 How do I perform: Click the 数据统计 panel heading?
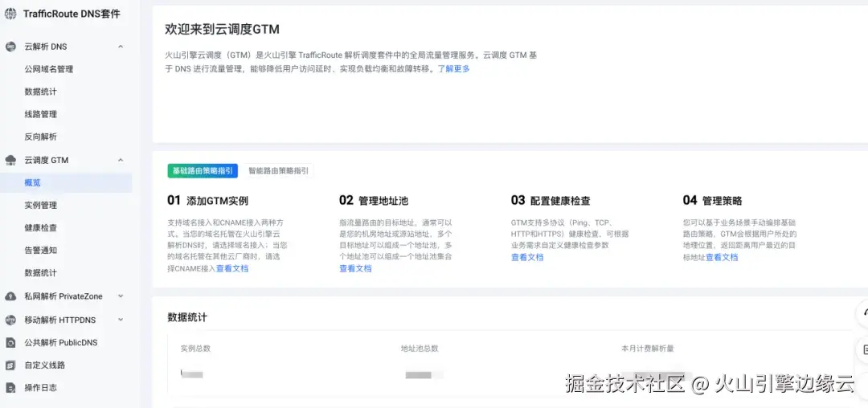(x=187, y=317)
